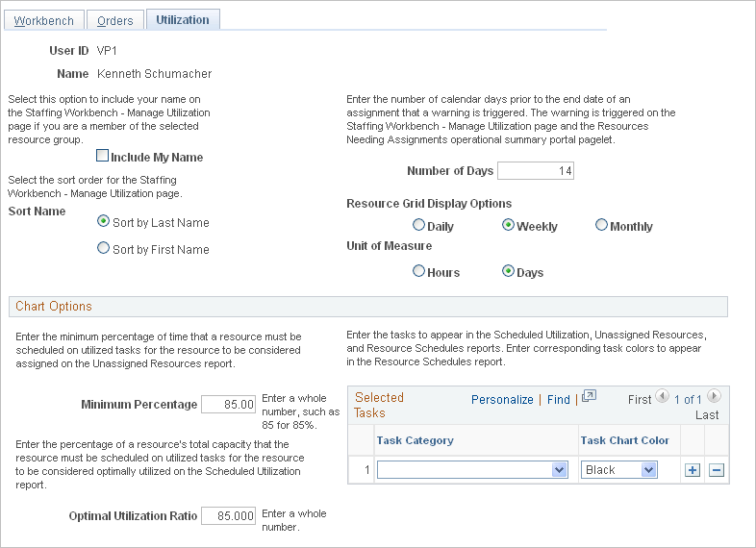Open the Orders tab
Viewport: 756px width, 548px height.
tap(115, 21)
